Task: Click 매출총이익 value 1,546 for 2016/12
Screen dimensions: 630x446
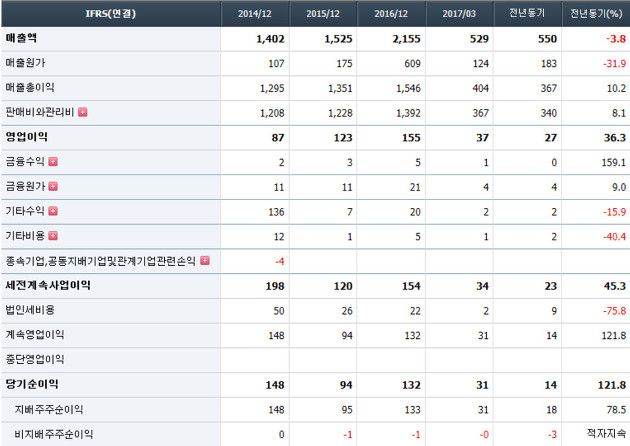Action: tap(408, 88)
